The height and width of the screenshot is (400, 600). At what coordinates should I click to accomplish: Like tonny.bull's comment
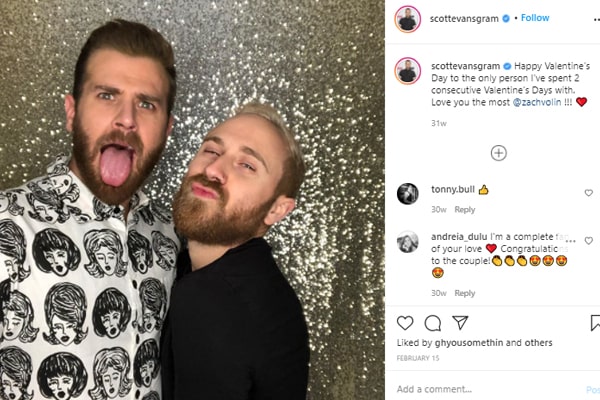589,193
